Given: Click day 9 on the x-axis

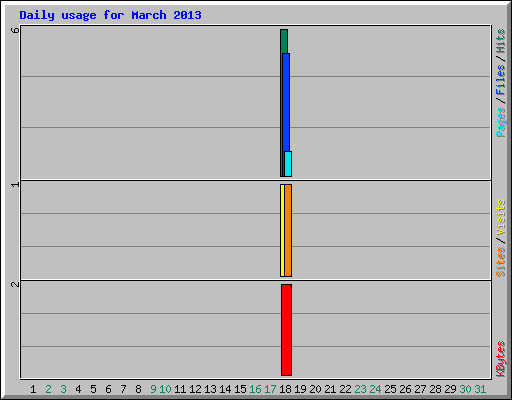Looking at the screenshot, I should tap(153, 389).
